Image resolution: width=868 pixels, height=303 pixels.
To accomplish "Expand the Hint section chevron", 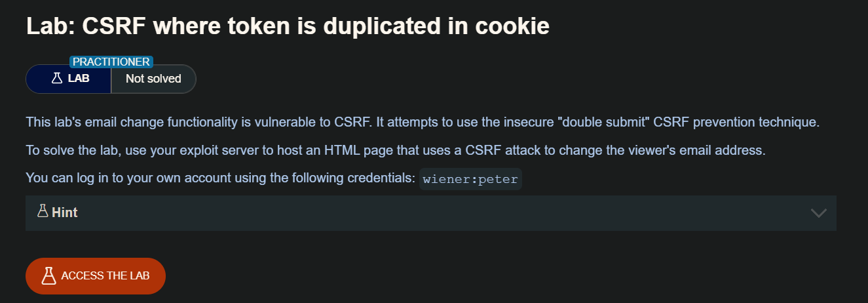I will [x=818, y=212].
